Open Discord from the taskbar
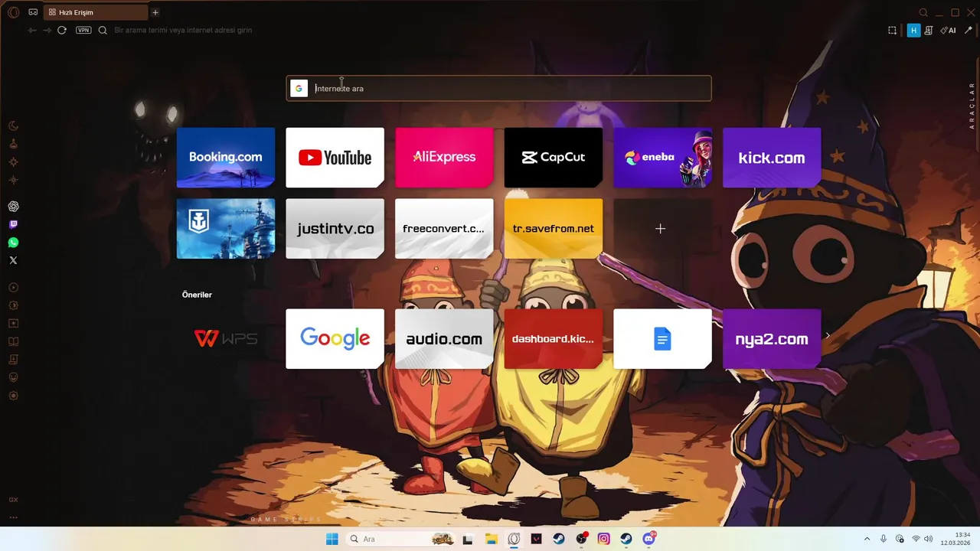The height and width of the screenshot is (551, 980). point(649,539)
